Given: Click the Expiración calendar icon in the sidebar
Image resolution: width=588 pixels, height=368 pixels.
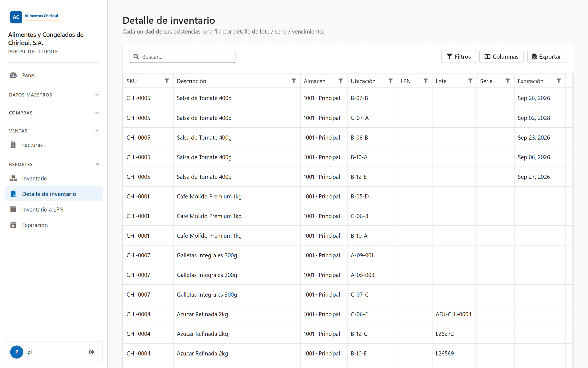Looking at the screenshot, I should click(x=13, y=225).
